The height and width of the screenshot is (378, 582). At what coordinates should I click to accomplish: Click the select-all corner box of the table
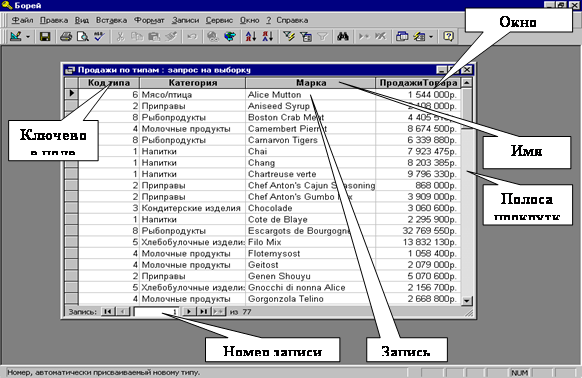(x=71, y=83)
